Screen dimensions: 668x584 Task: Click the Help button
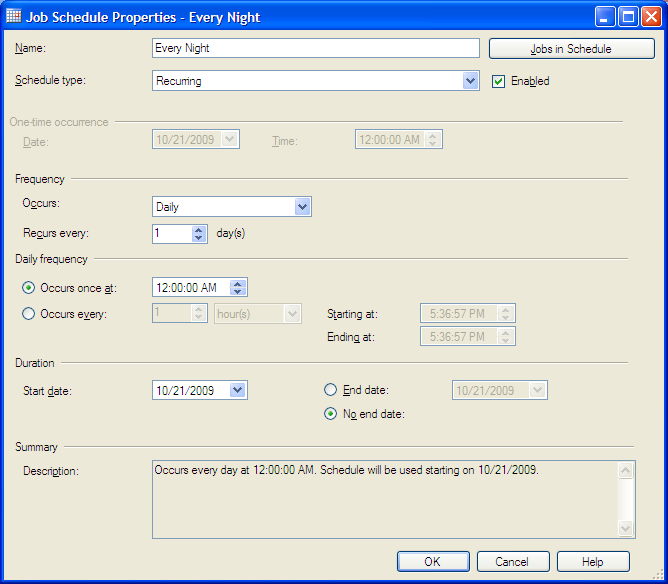click(593, 562)
